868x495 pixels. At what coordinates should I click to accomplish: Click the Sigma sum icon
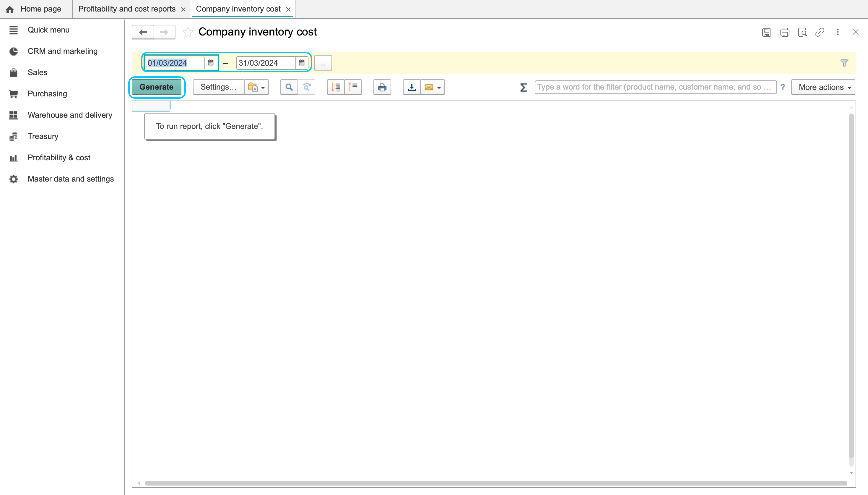(524, 87)
